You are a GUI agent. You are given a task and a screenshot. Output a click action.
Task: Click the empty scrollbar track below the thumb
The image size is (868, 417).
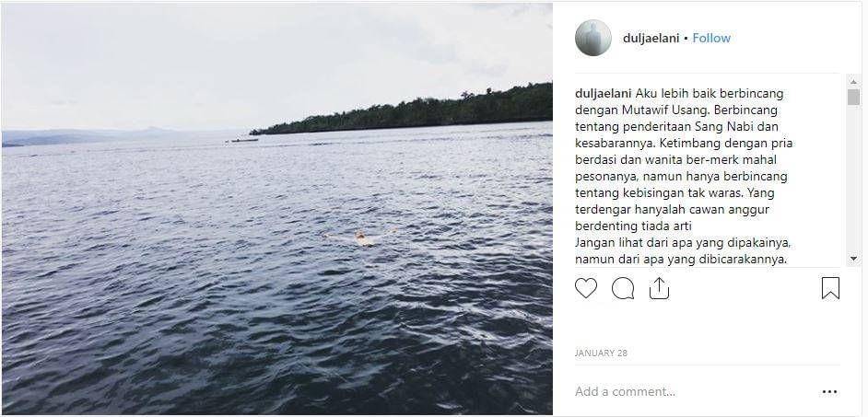click(853, 178)
